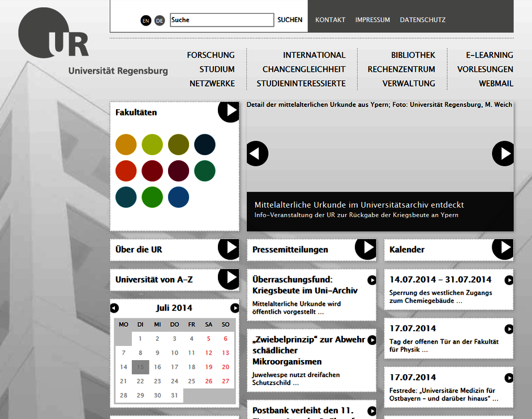Go to the next calendar month
This screenshot has width=532, height=419.
[235, 308]
